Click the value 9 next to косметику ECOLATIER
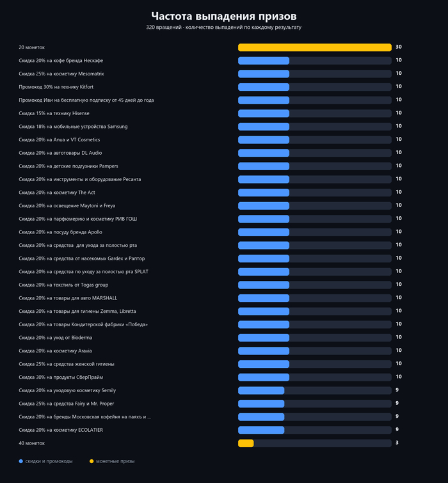448x483 pixels. tap(397, 429)
